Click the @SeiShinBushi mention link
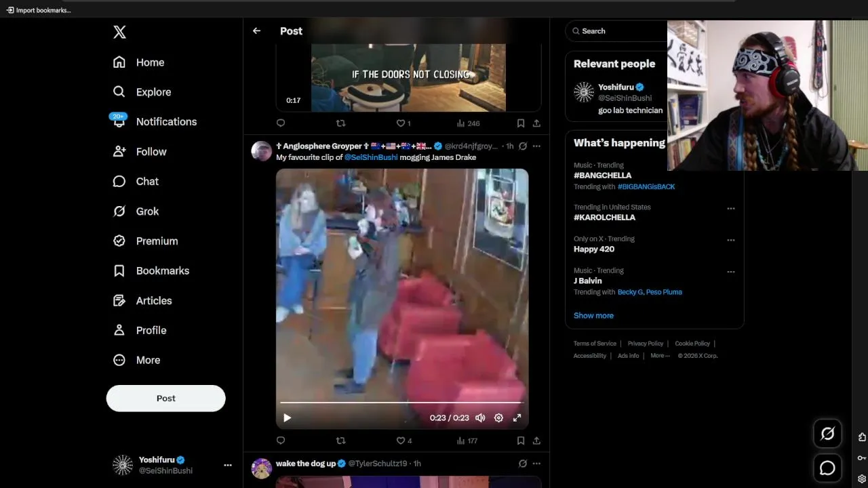The width and height of the screenshot is (868, 488). click(x=371, y=157)
